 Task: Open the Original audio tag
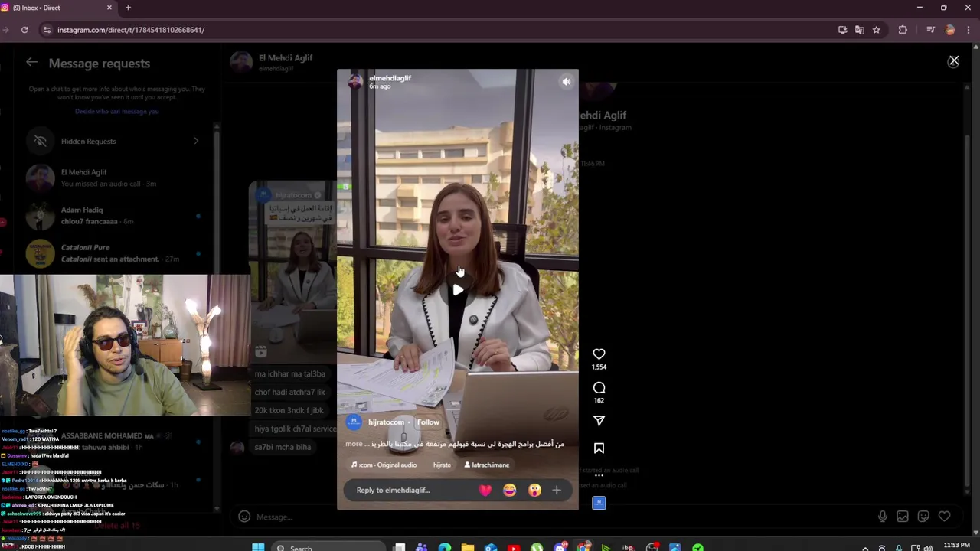(384, 465)
